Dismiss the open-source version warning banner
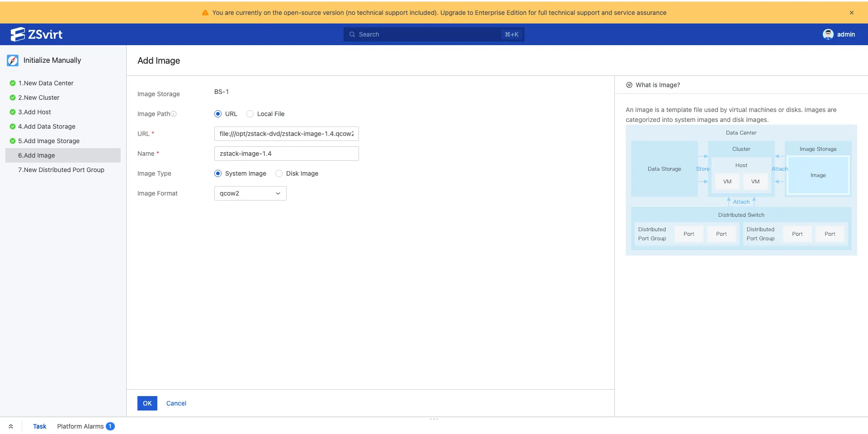The image size is (868, 434). pyautogui.click(x=852, y=13)
